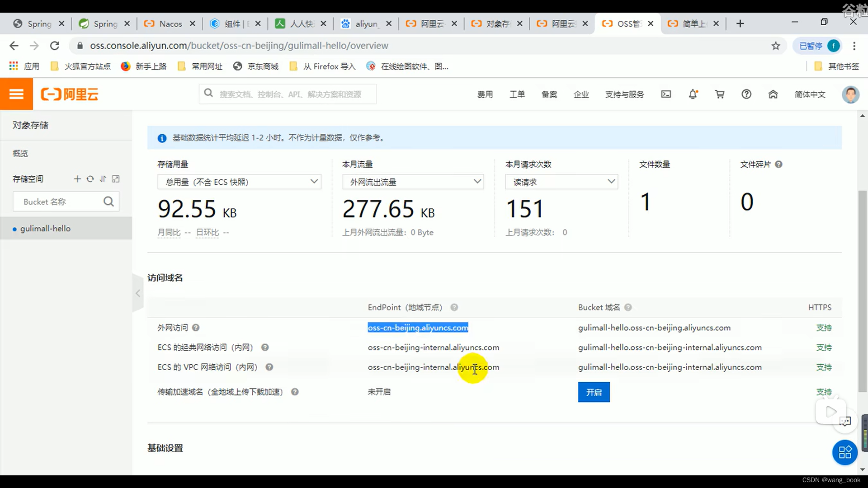Open 备案 in top navigation
Viewport: 868px width, 488px height.
(x=549, y=94)
